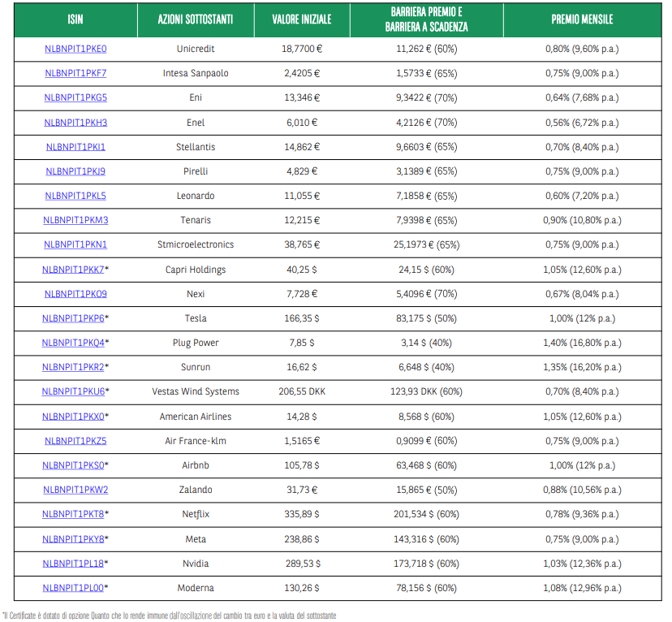Click premium 1,40% (16,80% p.a.)
This screenshot has width=672, height=622.
tap(582, 343)
